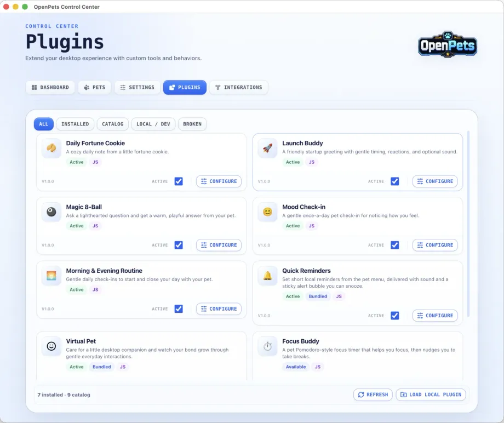Click the Virtual Pet title

click(81, 341)
